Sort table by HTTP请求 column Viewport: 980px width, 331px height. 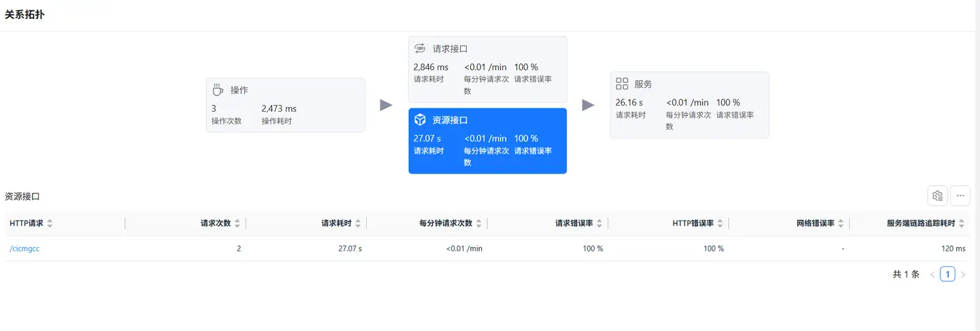click(x=50, y=223)
